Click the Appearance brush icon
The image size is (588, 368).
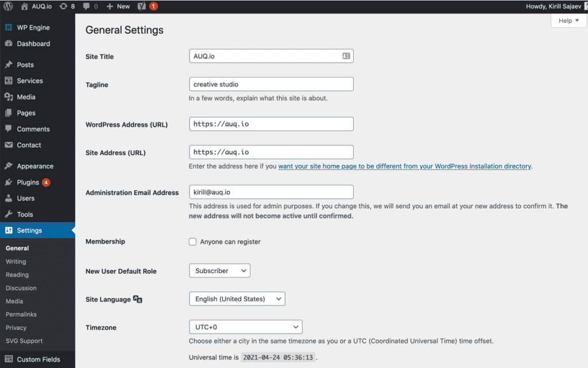[9, 166]
